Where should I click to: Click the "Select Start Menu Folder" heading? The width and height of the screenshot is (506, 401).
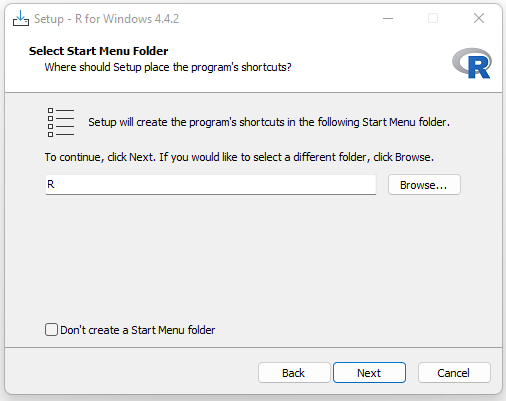(x=99, y=51)
